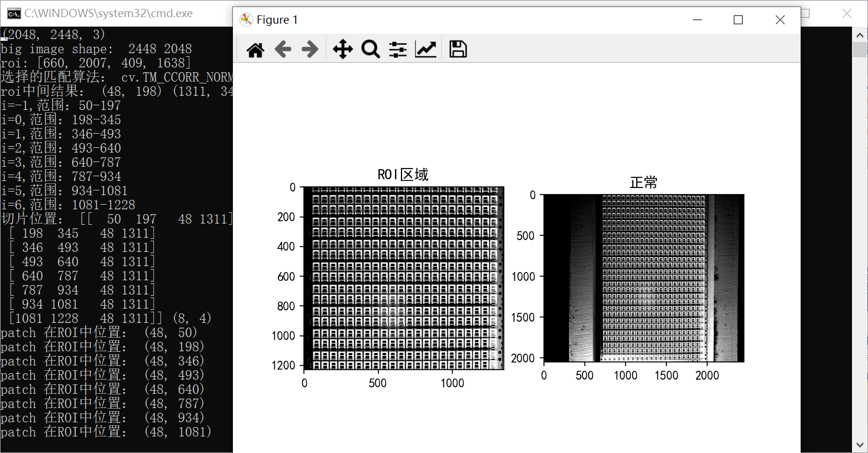The width and height of the screenshot is (868, 453).
Task: Go back to the previous plot view
Action: pos(283,50)
